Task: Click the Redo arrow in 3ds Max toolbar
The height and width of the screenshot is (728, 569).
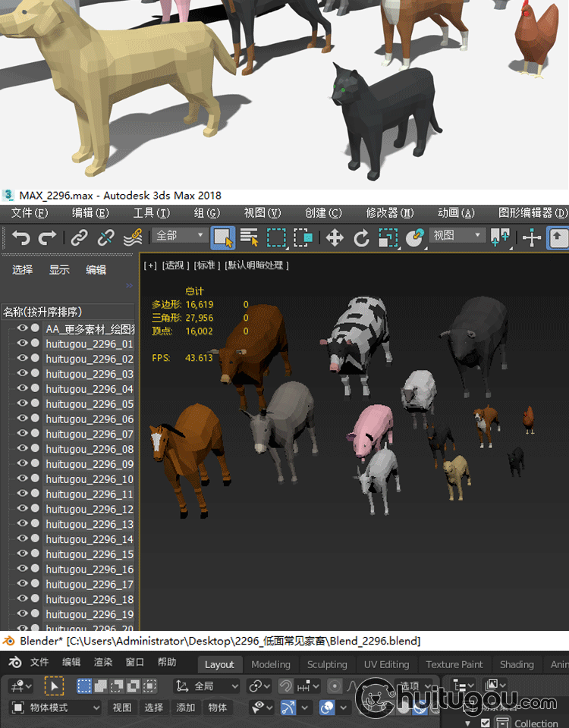Action: (x=47, y=238)
